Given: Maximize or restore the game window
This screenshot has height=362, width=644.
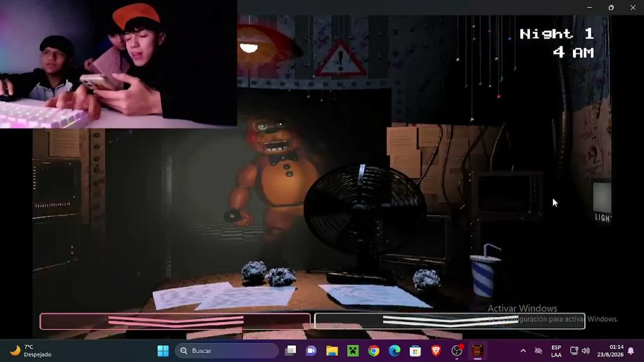Looking at the screenshot, I should click(x=611, y=8).
